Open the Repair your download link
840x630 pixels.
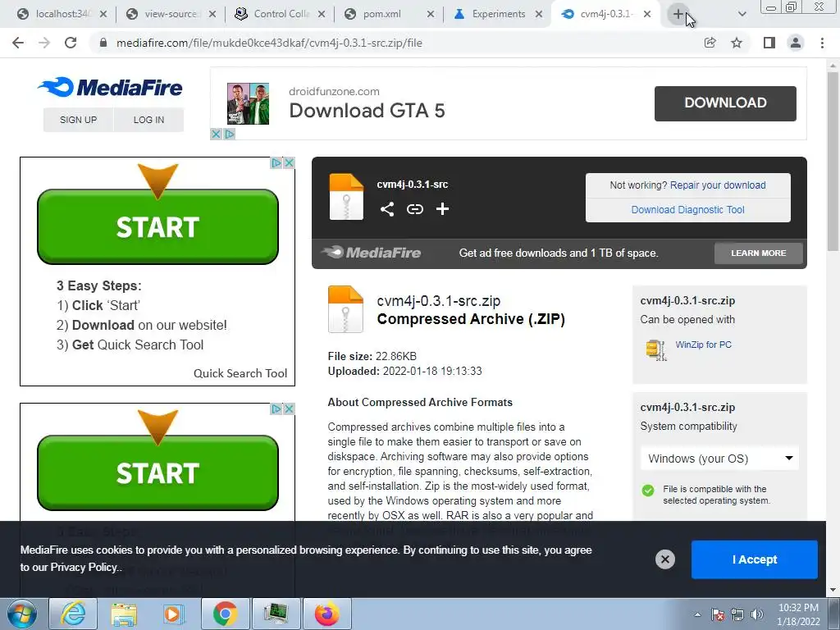click(x=718, y=185)
